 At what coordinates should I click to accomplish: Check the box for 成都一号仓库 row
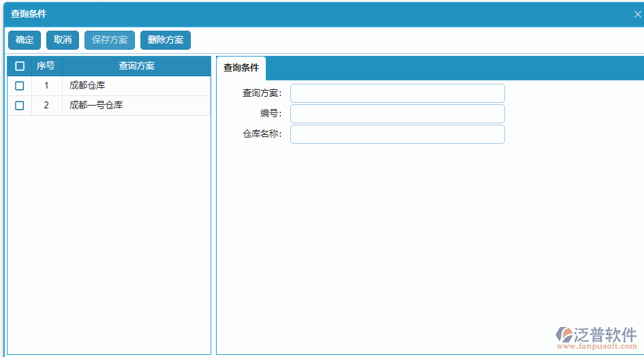20,106
